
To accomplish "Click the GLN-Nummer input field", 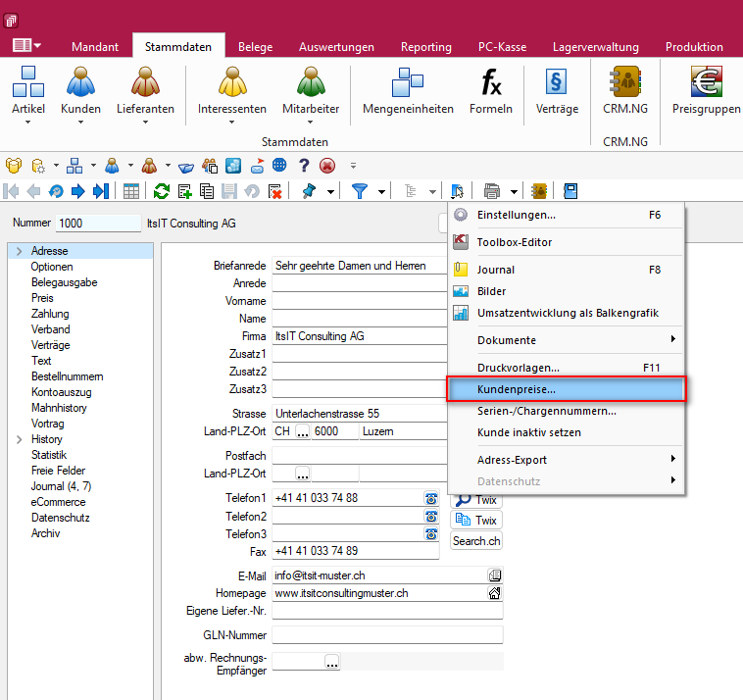I will pyautogui.click(x=387, y=635).
